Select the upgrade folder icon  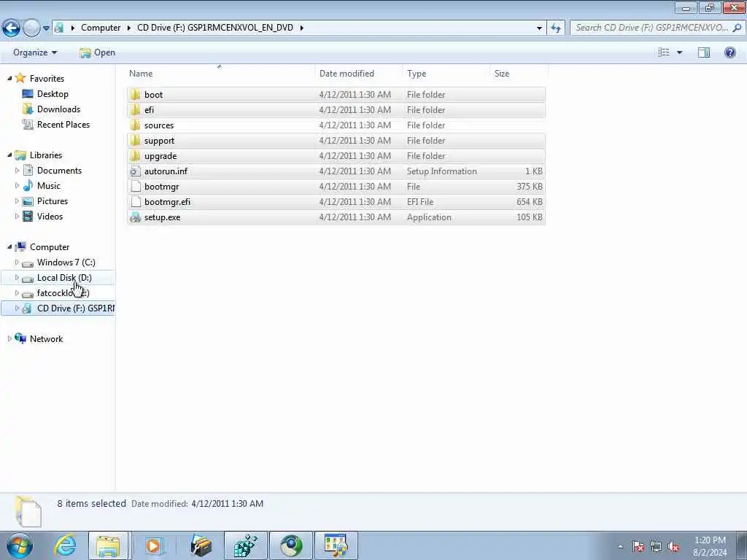(135, 156)
